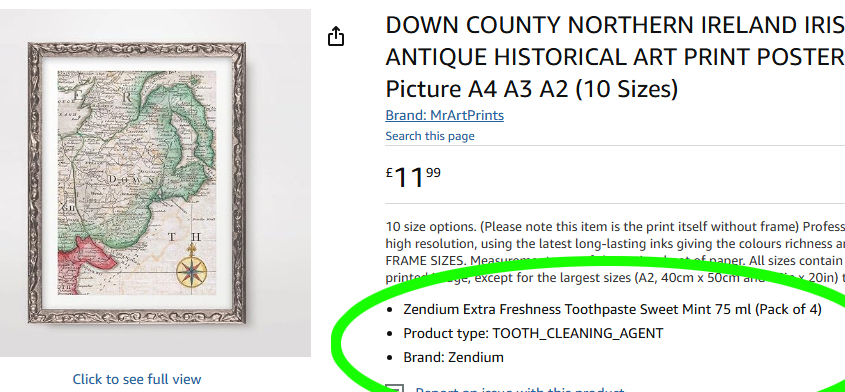Click the share icon beside product title
Image resolution: width=845 pixels, height=392 pixels.
pos(336,36)
